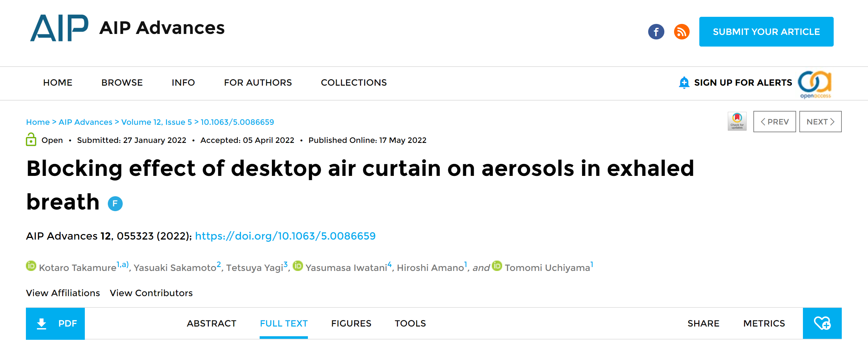Open the DOI link for the article
This screenshot has height=344, width=868.
285,236
